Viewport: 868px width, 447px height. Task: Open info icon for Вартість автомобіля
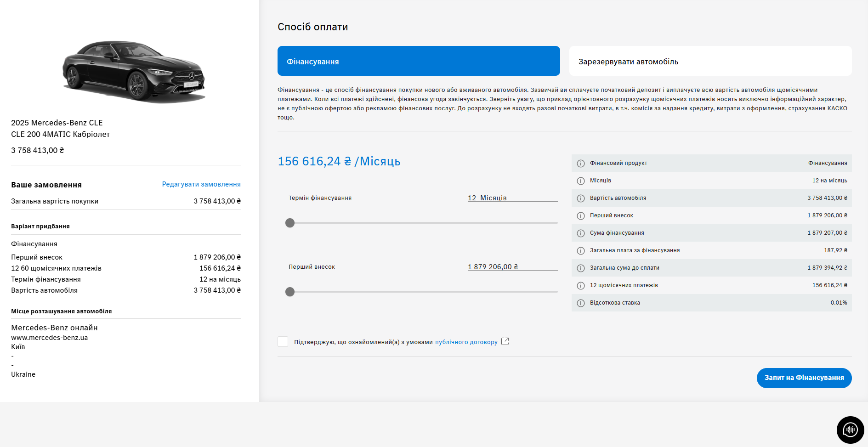pyautogui.click(x=581, y=198)
